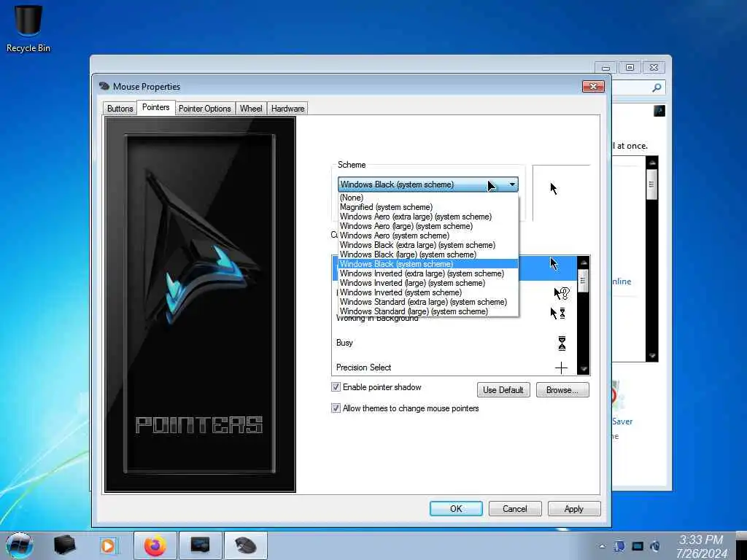Switch to the Pointers tab
747x560 pixels.
pyautogui.click(x=156, y=107)
